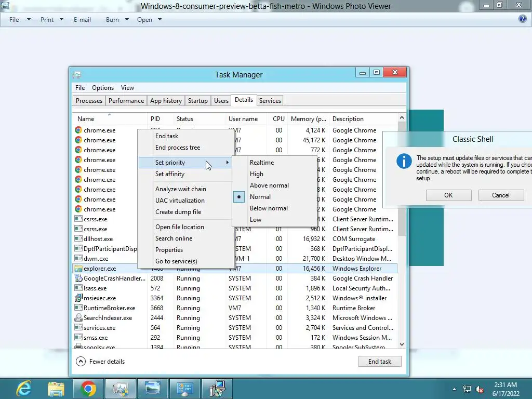Click E-mail in the Photo Viewer toolbar
The image size is (532, 399).
coord(82,20)
